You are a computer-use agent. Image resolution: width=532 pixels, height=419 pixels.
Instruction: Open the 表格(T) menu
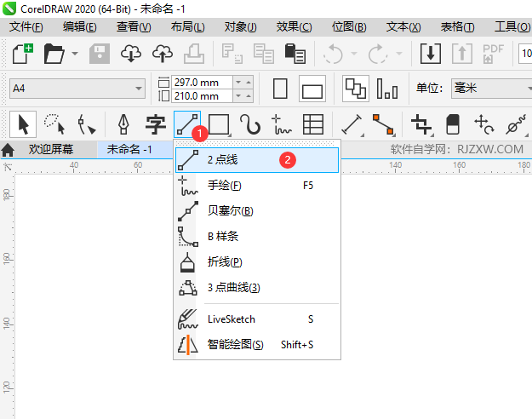tap(457, 26)
